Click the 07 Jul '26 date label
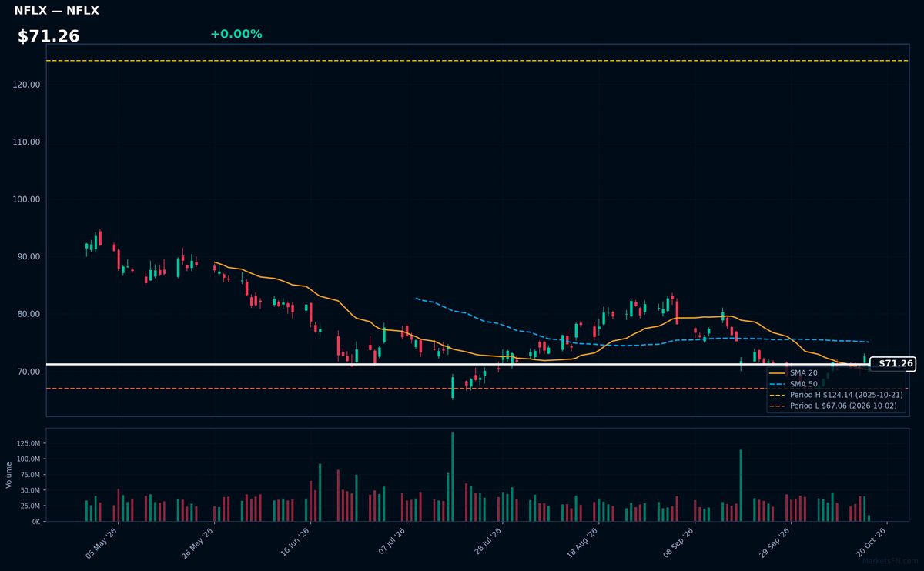 390,543
